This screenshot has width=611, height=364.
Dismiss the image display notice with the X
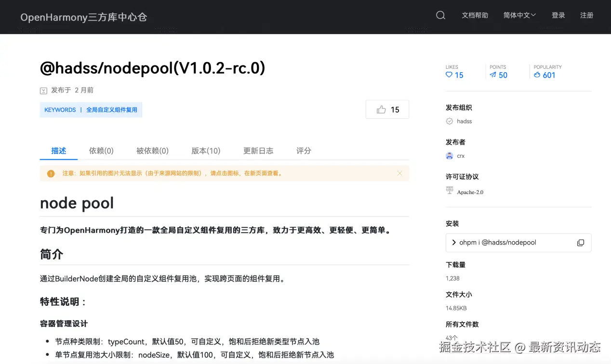click(399, 173)
